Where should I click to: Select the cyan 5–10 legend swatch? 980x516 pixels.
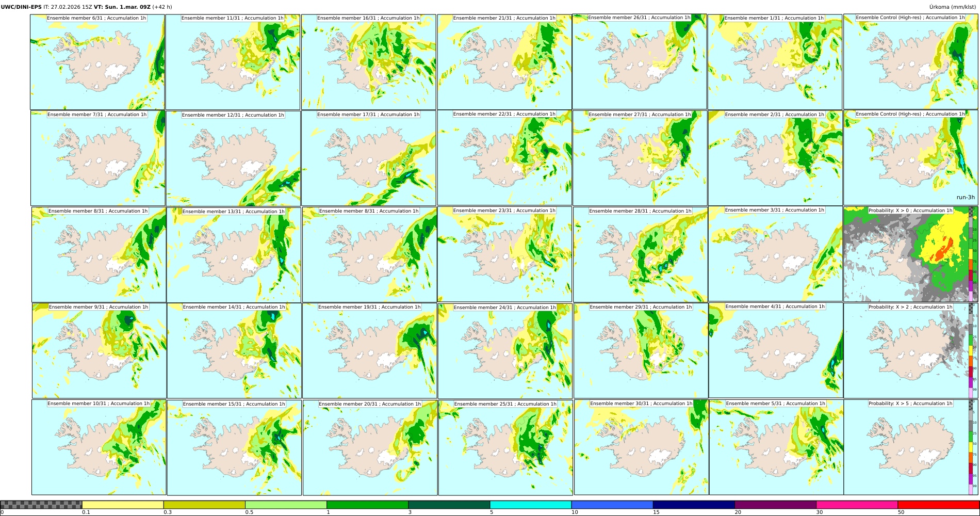[531, 505]
